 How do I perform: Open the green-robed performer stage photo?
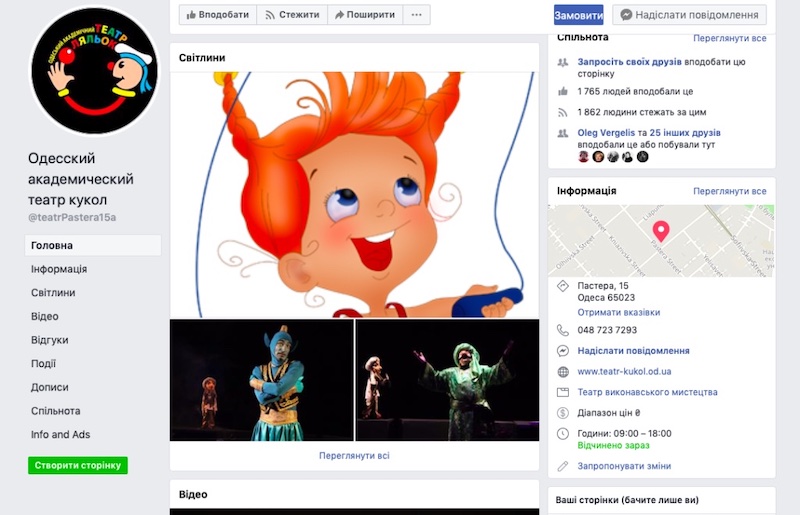point(447,380)
